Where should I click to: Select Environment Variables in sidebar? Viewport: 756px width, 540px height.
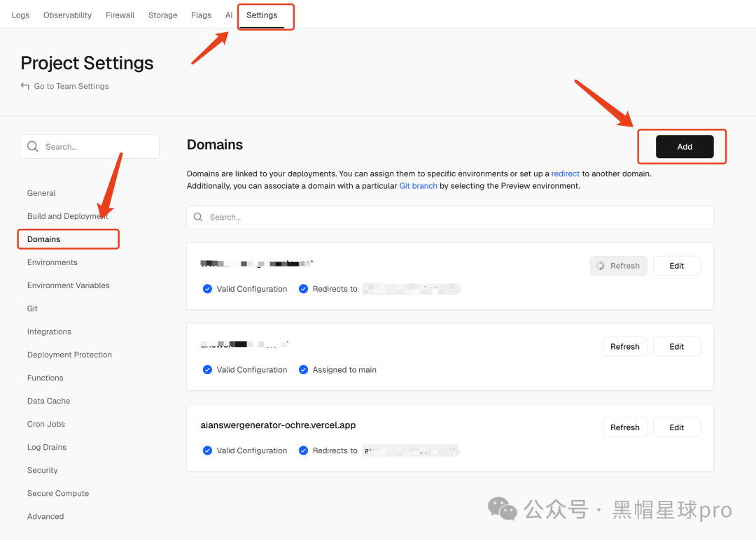pos(69,285)
